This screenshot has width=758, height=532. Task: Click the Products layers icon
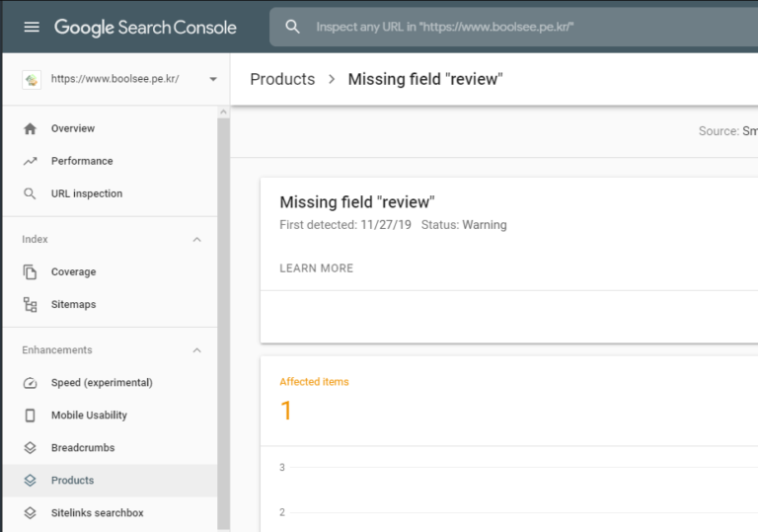click(30, 481)
